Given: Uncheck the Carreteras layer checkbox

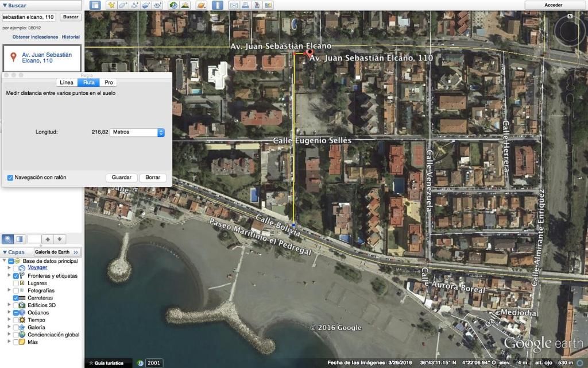Looking at the screenshot, I should [16, 298].
